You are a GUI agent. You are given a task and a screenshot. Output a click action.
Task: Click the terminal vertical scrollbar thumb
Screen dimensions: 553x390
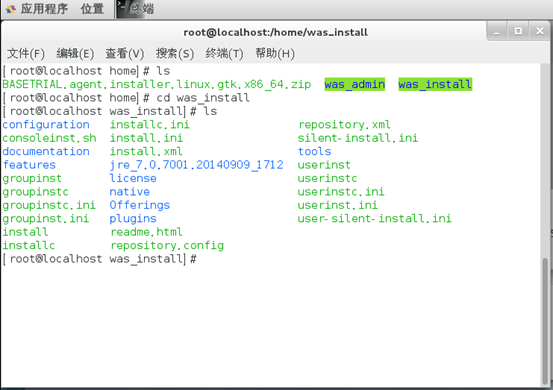[x=545, y=321]
